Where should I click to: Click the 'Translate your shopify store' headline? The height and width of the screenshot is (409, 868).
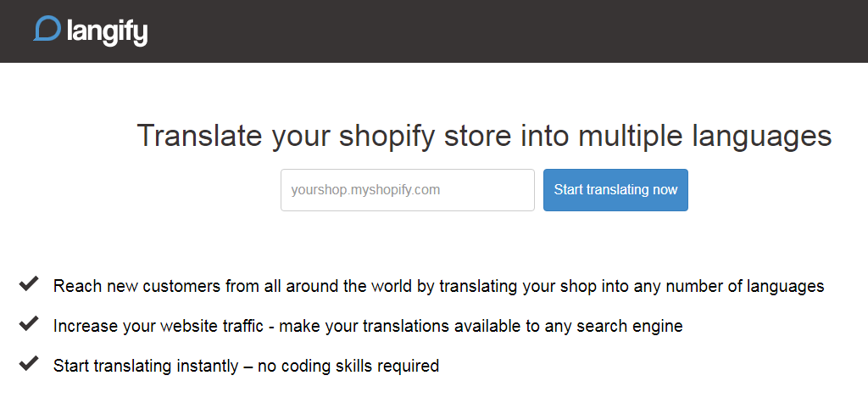tap(484, 137)
